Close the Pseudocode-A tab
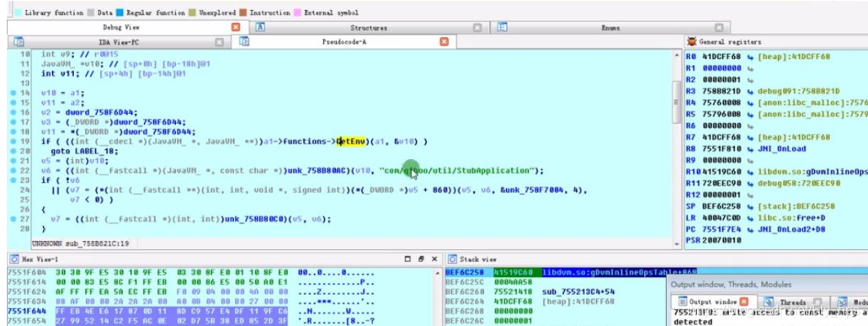Image resolution: width=868 pixels, height=326 pixels. 444,42
